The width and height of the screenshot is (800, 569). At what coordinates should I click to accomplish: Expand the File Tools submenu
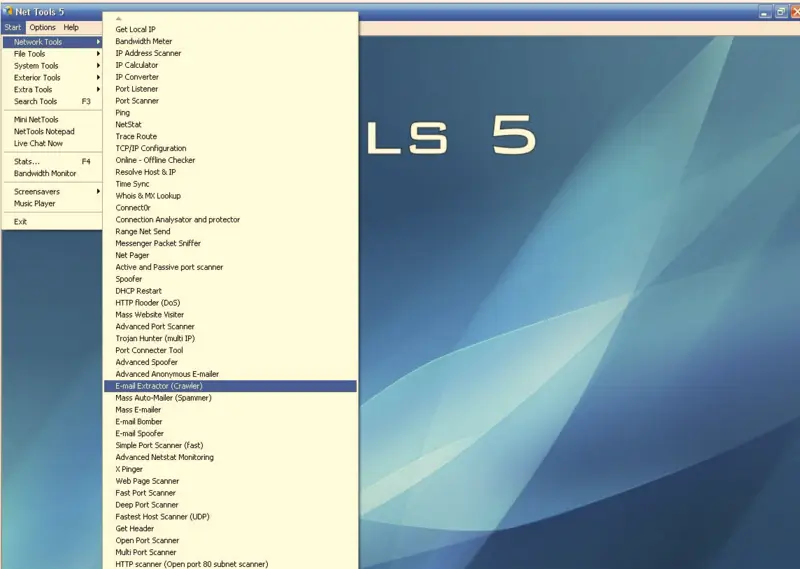30,54
